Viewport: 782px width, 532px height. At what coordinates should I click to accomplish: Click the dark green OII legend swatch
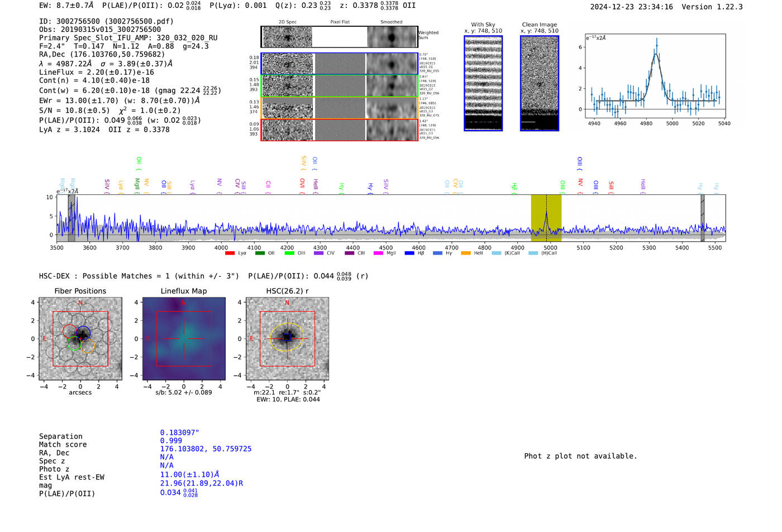[260, 253]
